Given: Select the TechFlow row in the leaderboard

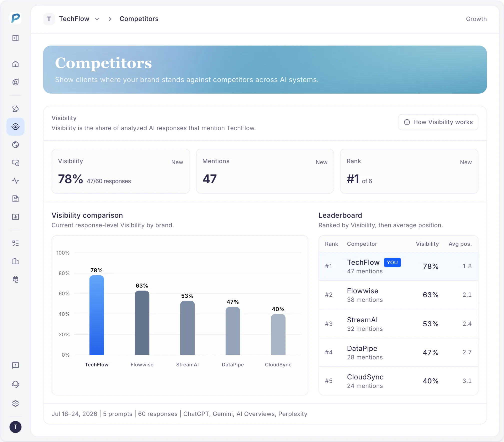Looking at the screenshot, I should 398,266.
